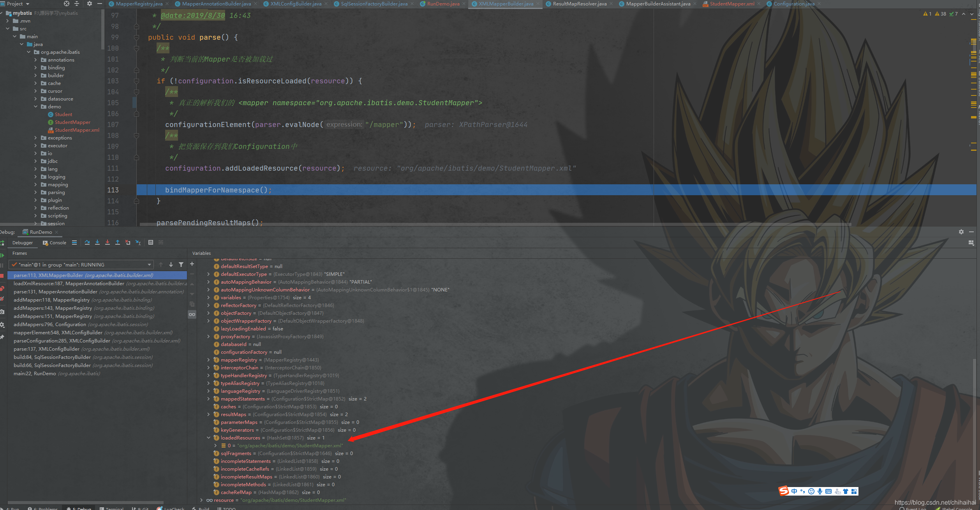980x510 pixels.
Task: Click Step Over in debug toolbar
Action: click(x=87, y=242)
